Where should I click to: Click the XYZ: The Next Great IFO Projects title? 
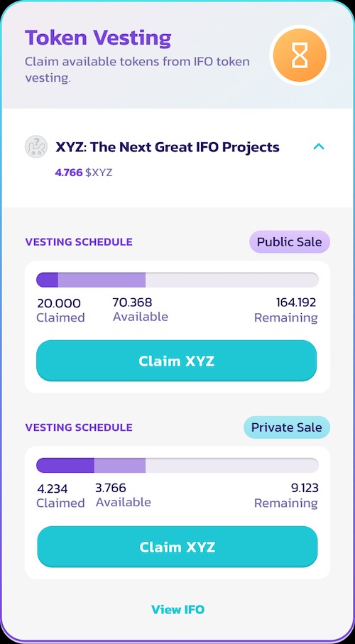[x=168, y=147]
